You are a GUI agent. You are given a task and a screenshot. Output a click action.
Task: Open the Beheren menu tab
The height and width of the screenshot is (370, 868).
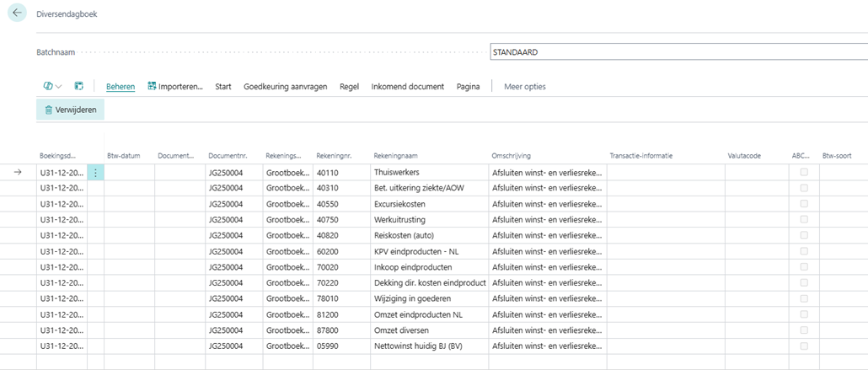(121, 86)
